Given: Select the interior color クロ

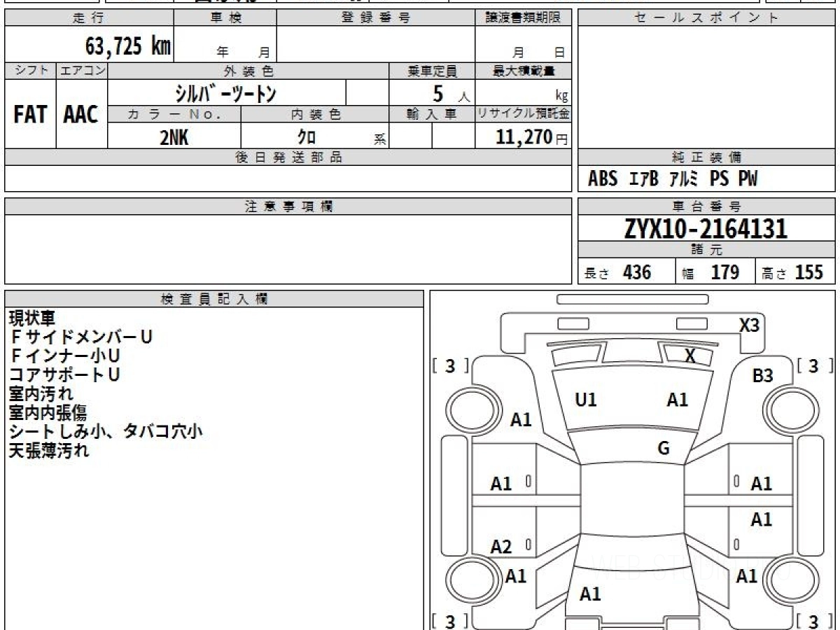Looking at the screenshot, I should (306, 137).
